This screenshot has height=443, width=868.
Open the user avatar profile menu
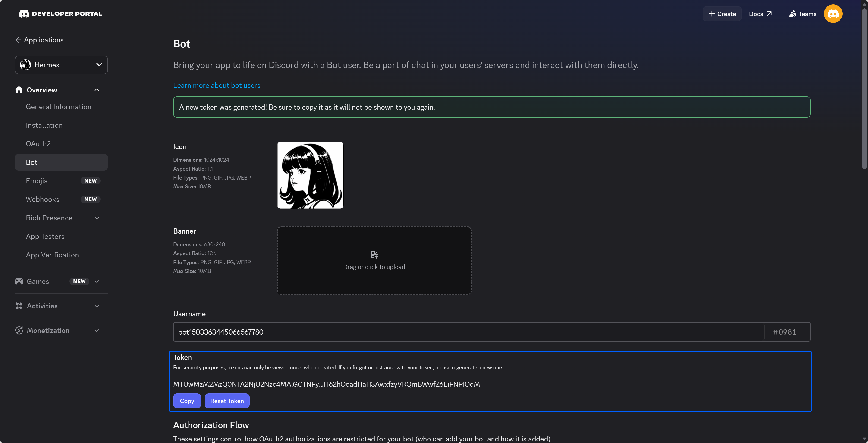(x=833, y=13)
